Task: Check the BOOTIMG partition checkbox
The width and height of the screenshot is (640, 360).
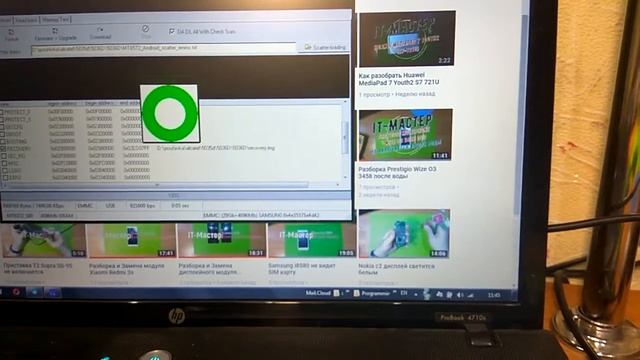Action: click(2, 141)
